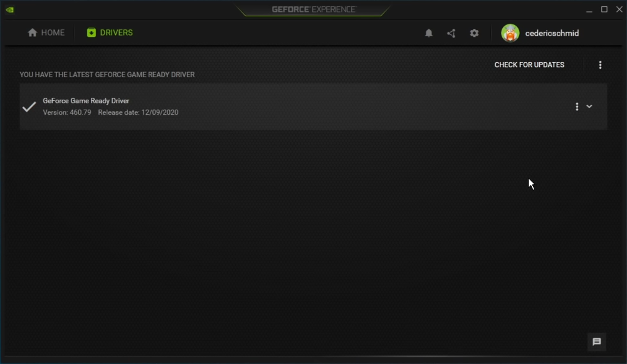
Task: Click the share icon in header
Action: click(x=451, y=33)
